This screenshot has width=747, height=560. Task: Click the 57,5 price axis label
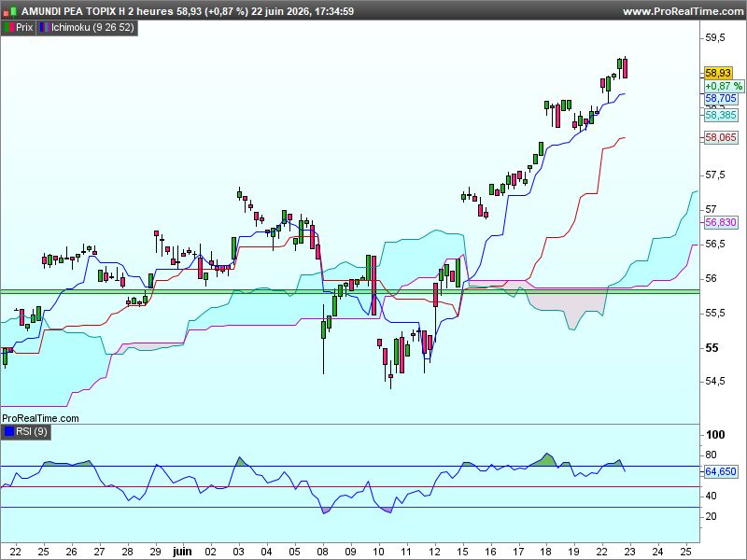(x=715, y=175)
